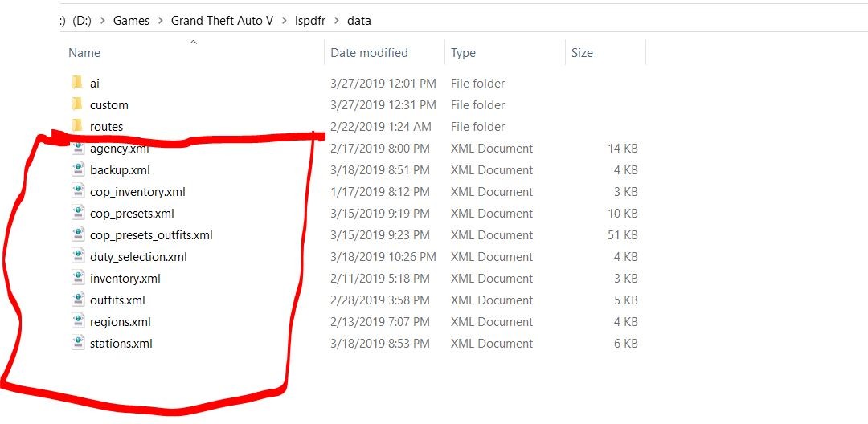
Task: Select the cop_presets_outfits.xml file name
Action: click(x=151, y=235)
